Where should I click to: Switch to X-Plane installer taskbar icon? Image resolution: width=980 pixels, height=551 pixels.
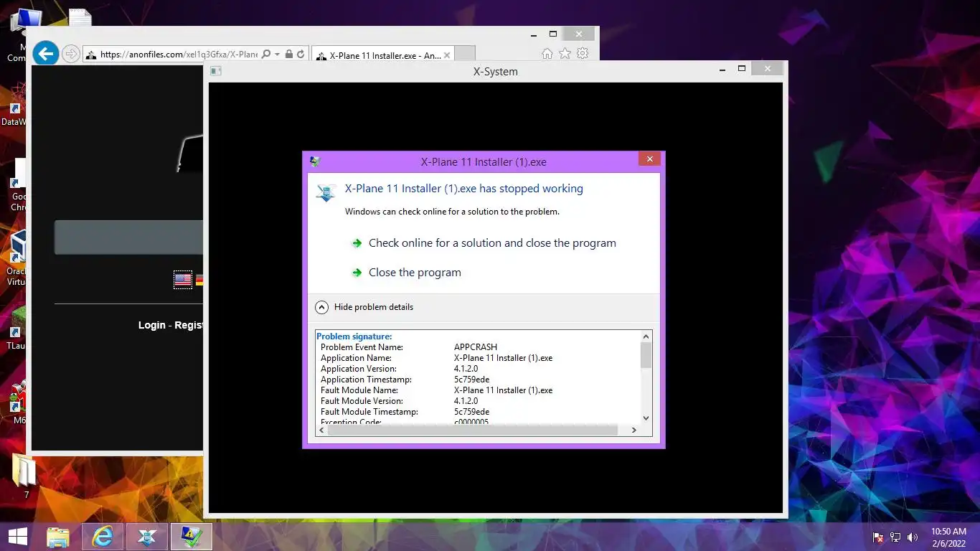[x=147, y=537]
